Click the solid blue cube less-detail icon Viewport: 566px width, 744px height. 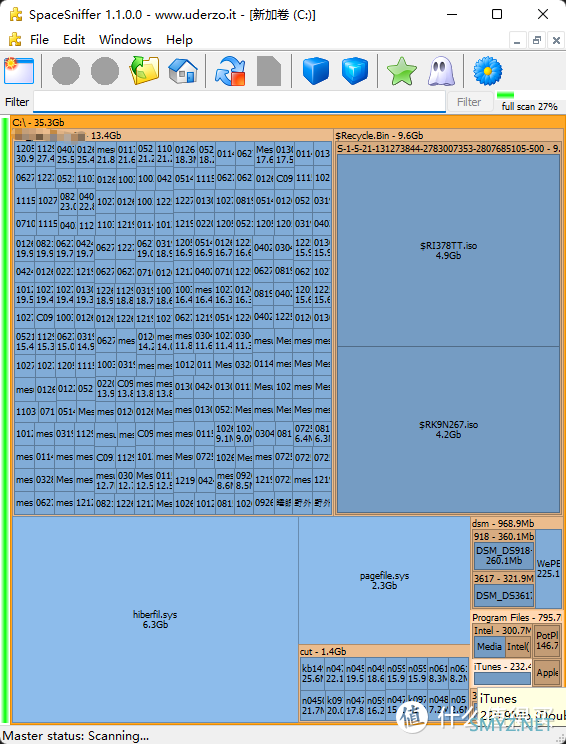[316, 71]
